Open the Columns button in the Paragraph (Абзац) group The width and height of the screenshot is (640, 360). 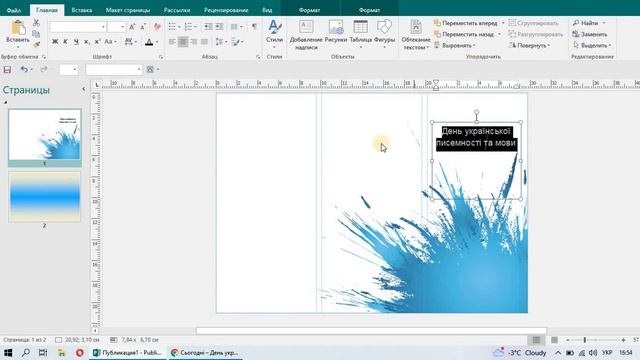click(236, 27)
